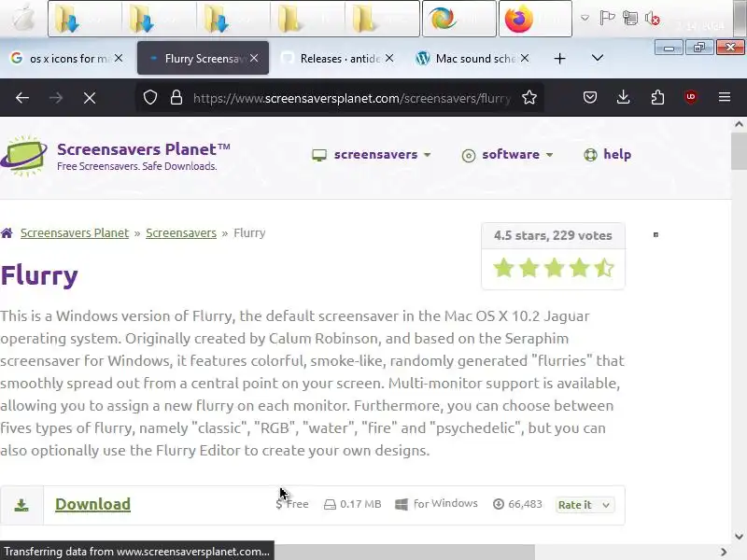
Task: Click the horizontal scrollbar thumb
Action: tap(404, 552)
